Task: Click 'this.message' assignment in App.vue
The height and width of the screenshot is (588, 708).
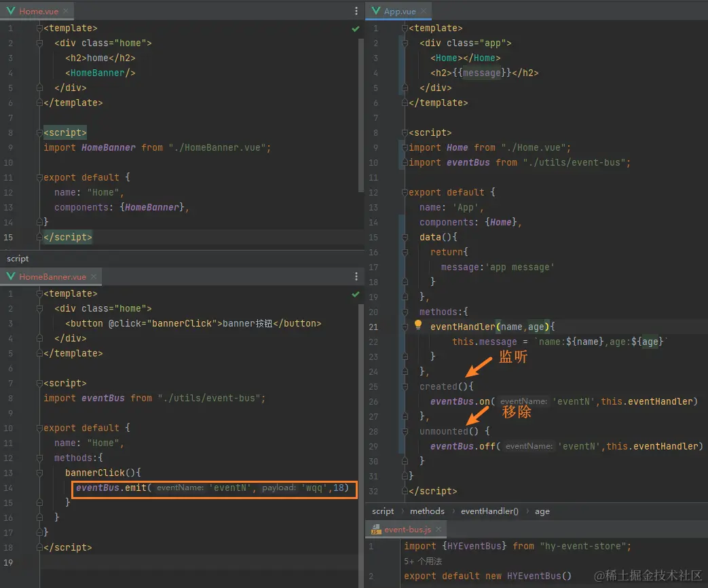Action: 485,342
